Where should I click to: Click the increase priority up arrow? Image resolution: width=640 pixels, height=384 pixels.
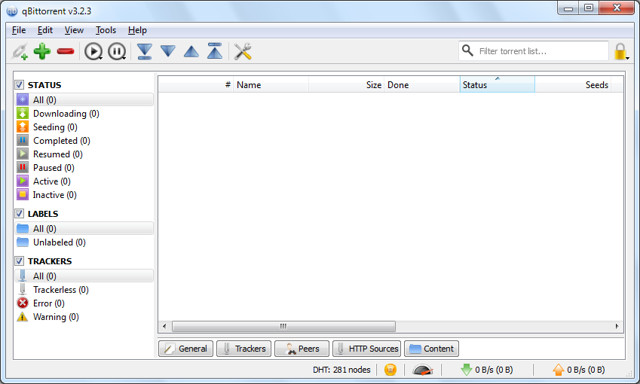click(x=191, y=51)
